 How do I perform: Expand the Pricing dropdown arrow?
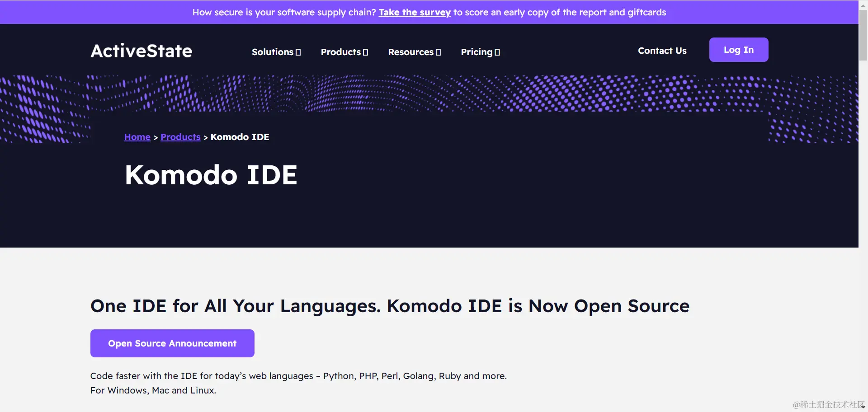tap(497, 52)
